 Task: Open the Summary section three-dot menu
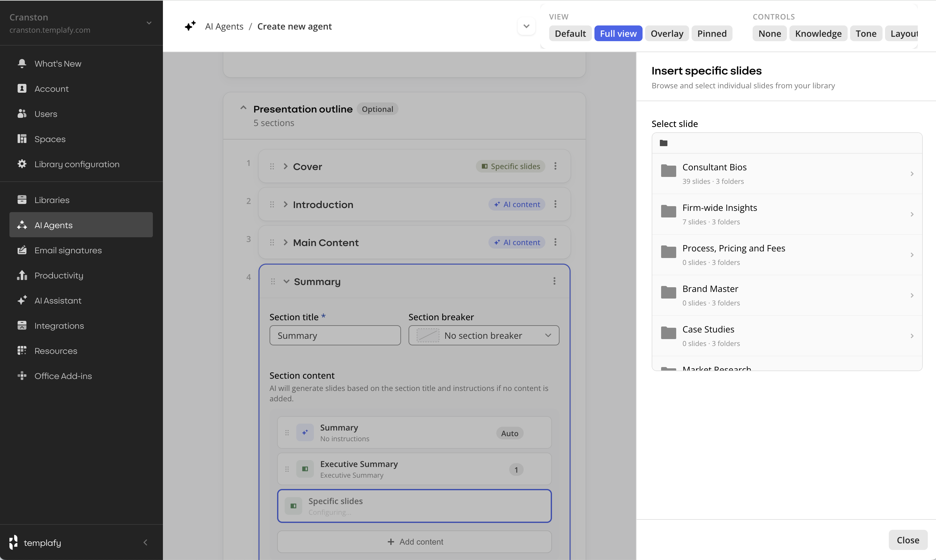(555, 281)
